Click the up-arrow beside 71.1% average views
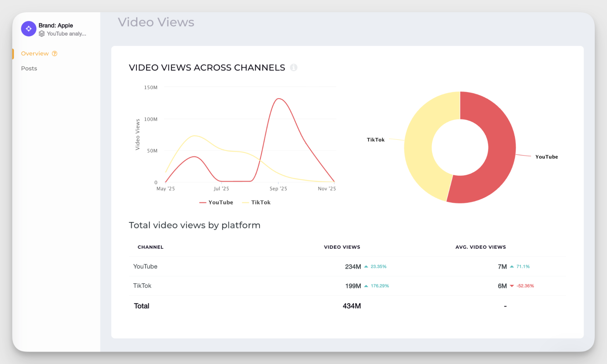 [x=512, y=266]
